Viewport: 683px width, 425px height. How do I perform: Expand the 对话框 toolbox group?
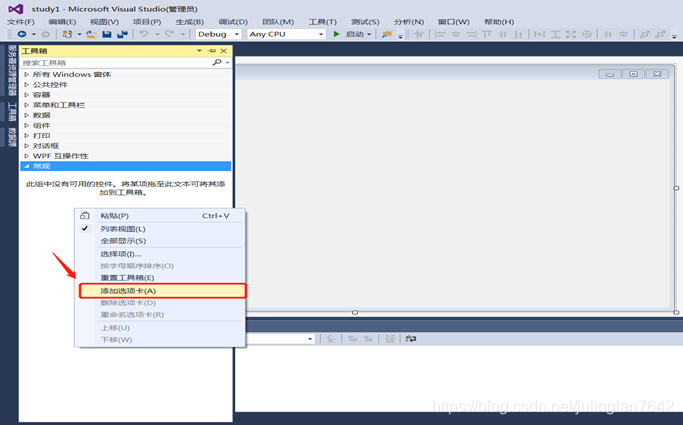[27, 145]
